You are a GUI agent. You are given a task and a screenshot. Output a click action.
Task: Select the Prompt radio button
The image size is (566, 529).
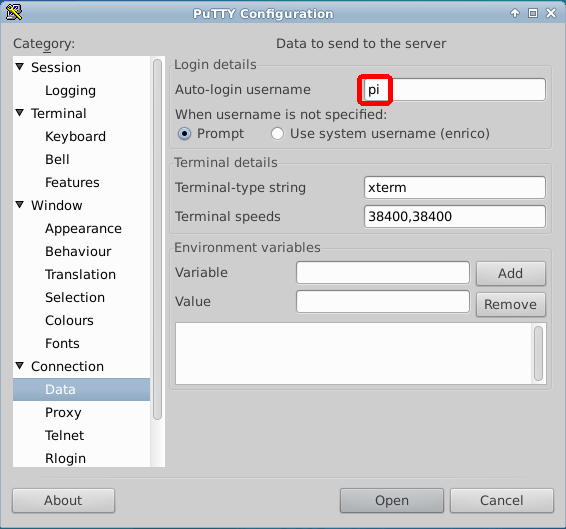coord(184,134)
